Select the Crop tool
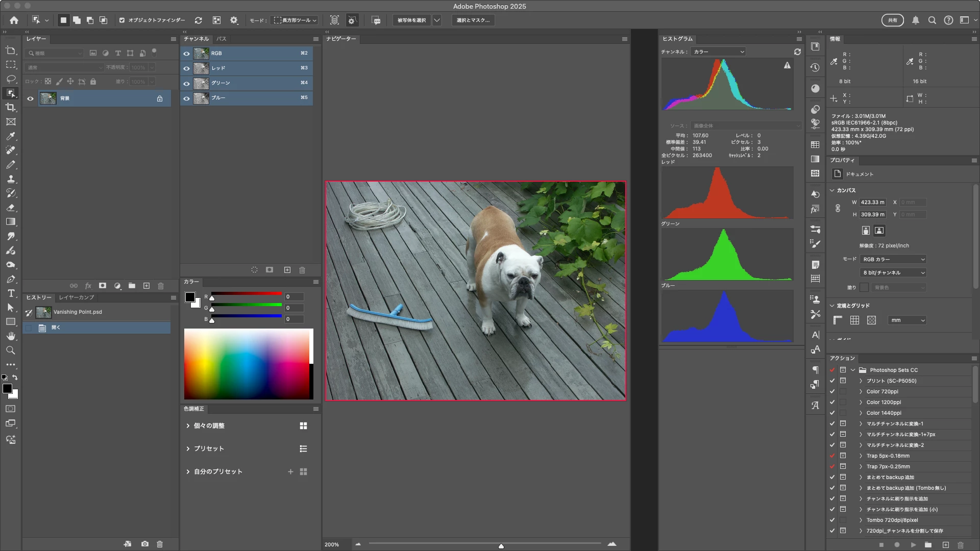Image resolution: width=980 pixels, height=551 pixels. (x=11, y=108)
